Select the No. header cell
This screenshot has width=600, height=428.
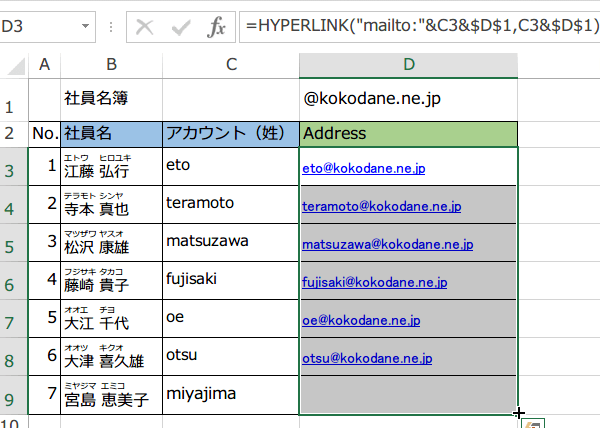click(x=44, y=134)
